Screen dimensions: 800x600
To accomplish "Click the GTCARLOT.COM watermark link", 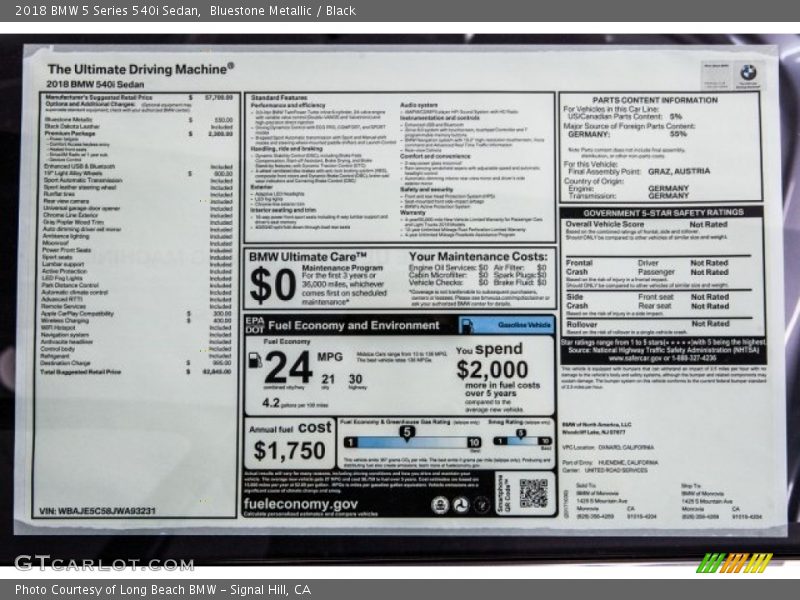I will click(105, 563).
